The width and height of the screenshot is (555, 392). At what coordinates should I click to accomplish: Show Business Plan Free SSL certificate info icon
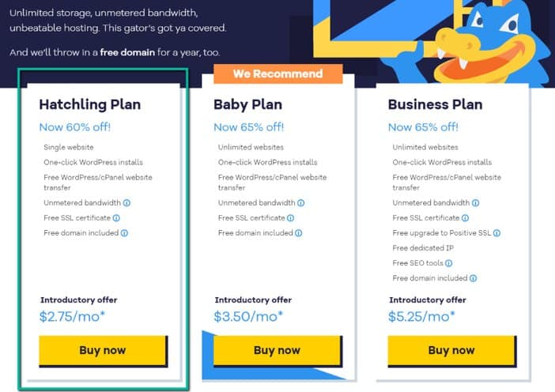(466, 218)
